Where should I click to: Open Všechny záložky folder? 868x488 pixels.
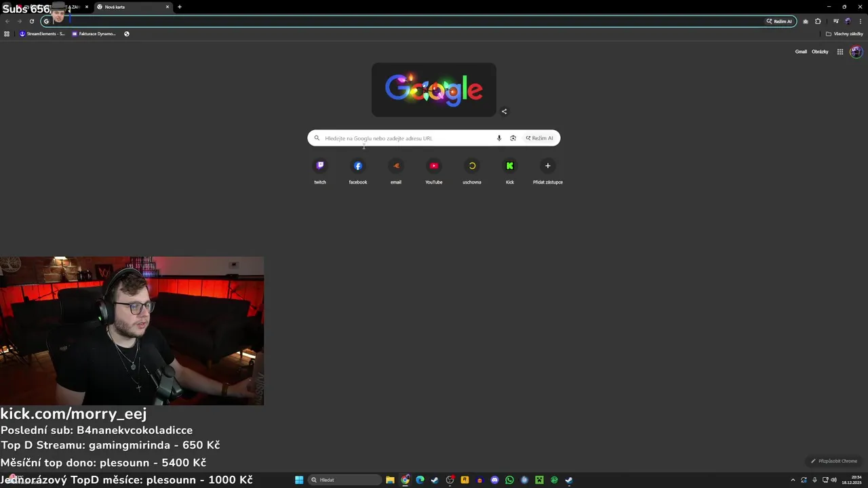pos(844,34)
